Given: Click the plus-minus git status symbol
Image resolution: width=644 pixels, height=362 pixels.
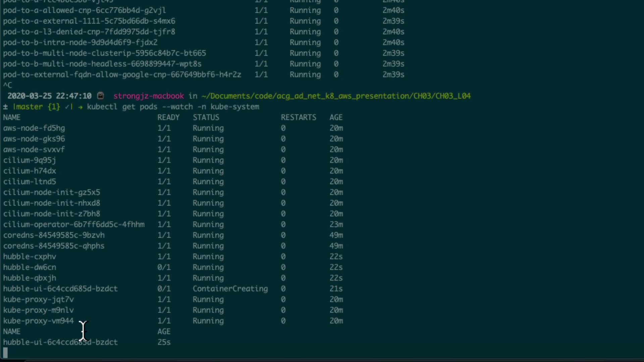Looking at the screenshot, I should tap(5, 107).
